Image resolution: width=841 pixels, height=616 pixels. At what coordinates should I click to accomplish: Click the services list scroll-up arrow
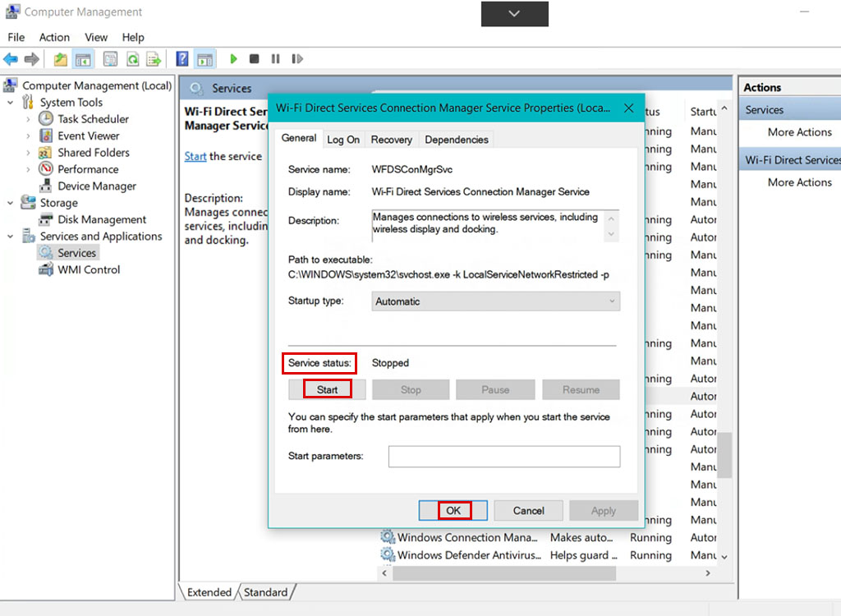[724, 109]
